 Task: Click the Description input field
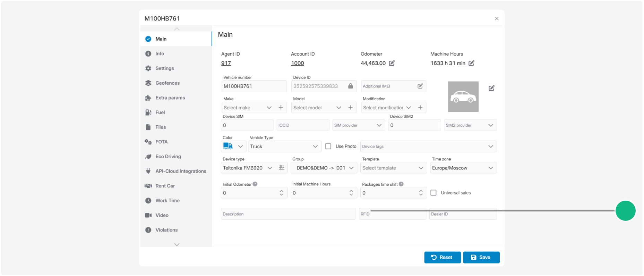pyautogui.click(x=288, y=214)
